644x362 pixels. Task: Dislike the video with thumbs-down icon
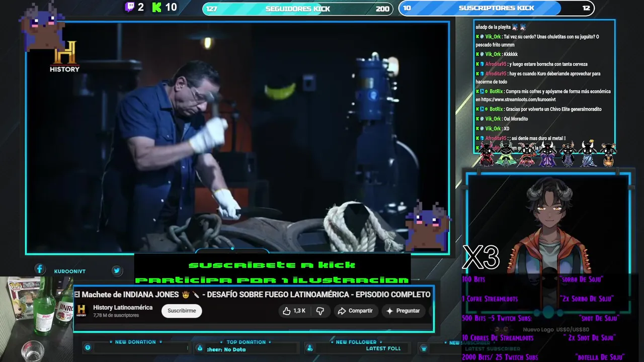(x=320, y=311)
